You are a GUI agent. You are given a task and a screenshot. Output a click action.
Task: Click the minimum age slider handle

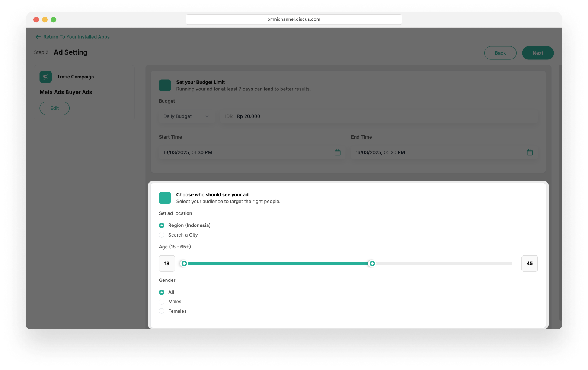pyautogui.click(x=184, y=263)
